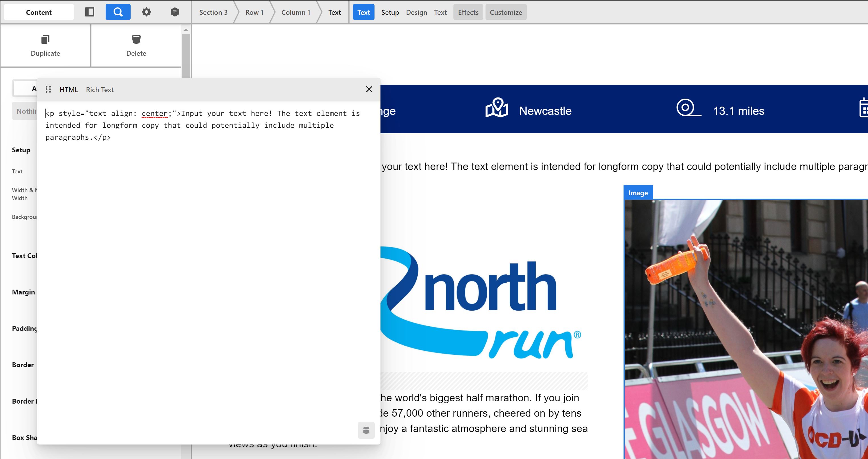Click the Duplicate icon
Viewport: 868px width, 459px height.
pos(45,40)
